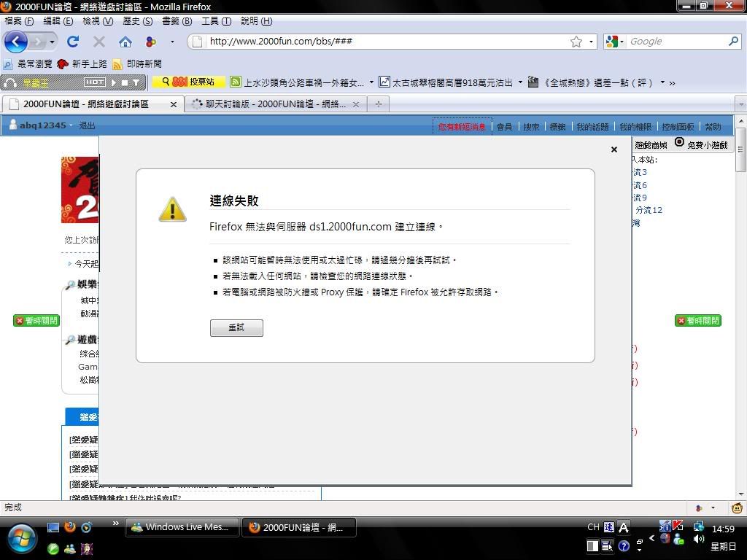Open the tab list dropdown arrow
This screenshot has height=560, width=747.
[x=740, y=104]
